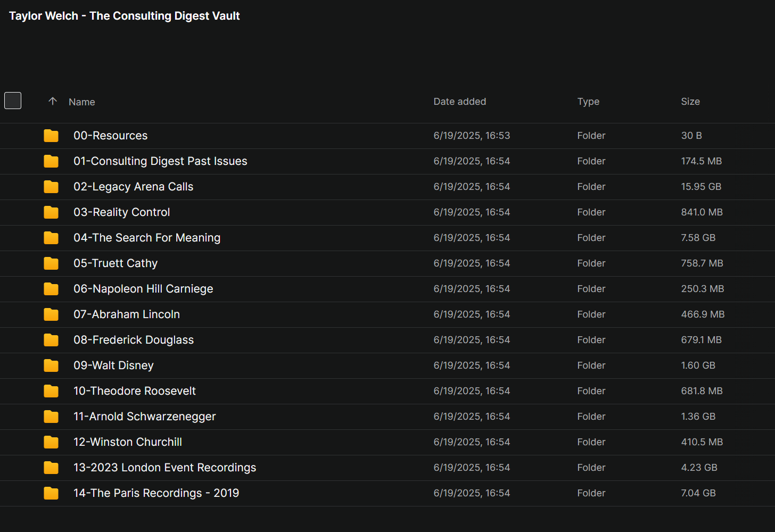Click the folder icon for 08-Frederick Douglass
The width and height of the screenshot is (775, 532).
pyautogui.click(x=51, y=340)
